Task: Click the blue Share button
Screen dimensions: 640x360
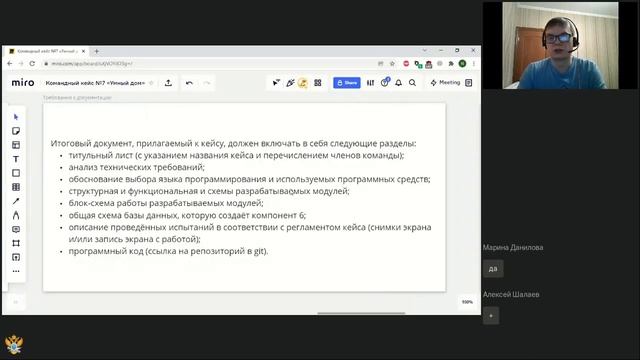Action: [x=347, y=83]
